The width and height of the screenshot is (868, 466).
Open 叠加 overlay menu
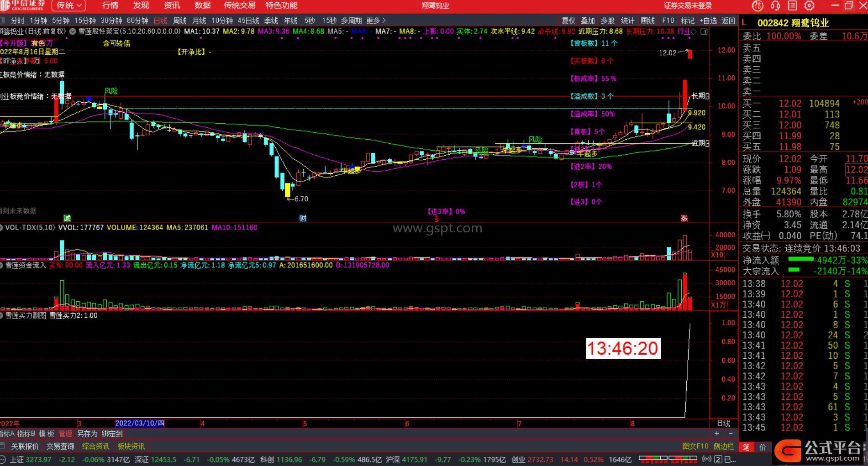(x=588, y=21)
